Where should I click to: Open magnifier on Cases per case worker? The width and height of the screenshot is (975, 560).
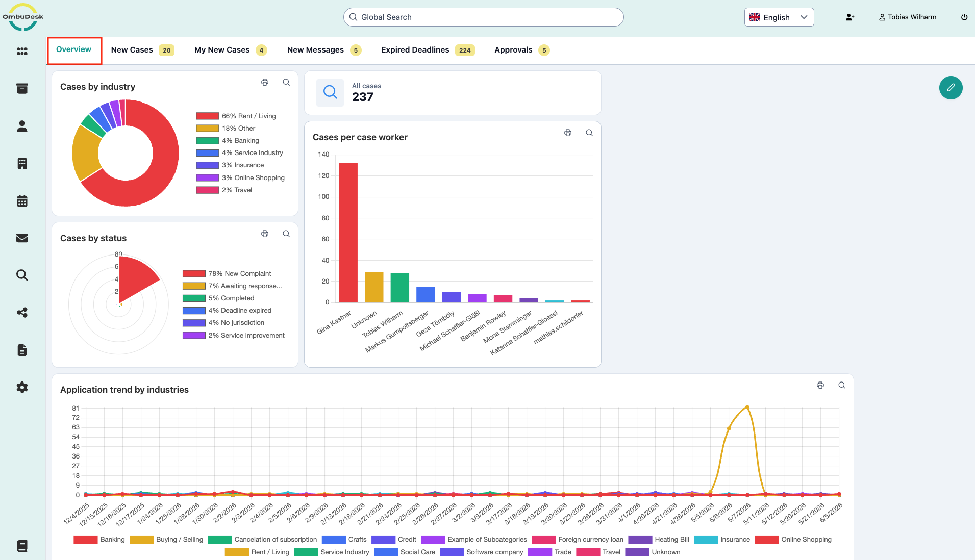pos(589,133)
